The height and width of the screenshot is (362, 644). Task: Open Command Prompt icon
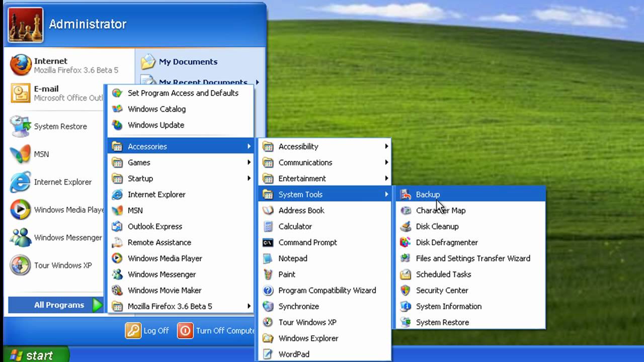point(268,242)
